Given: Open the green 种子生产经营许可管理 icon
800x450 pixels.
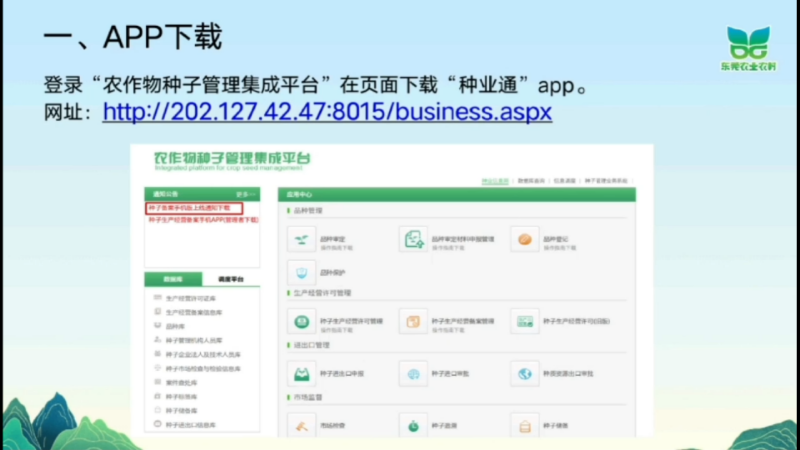Looking at the screenshot, I should click(301, 321).
